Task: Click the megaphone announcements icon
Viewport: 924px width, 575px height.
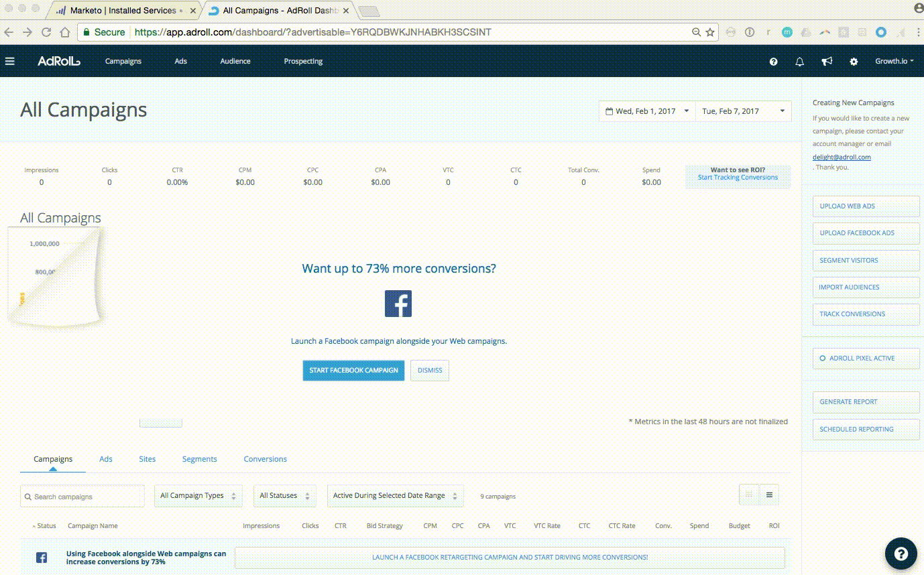Action: tap(827, 62)
